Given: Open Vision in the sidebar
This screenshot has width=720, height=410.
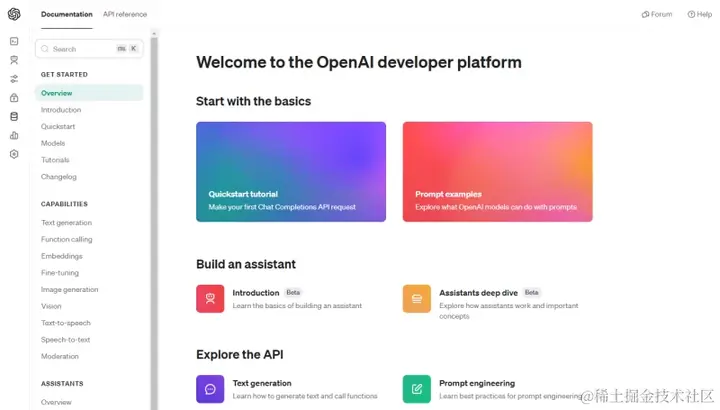Looking at the screenshot, I should 51,306.
